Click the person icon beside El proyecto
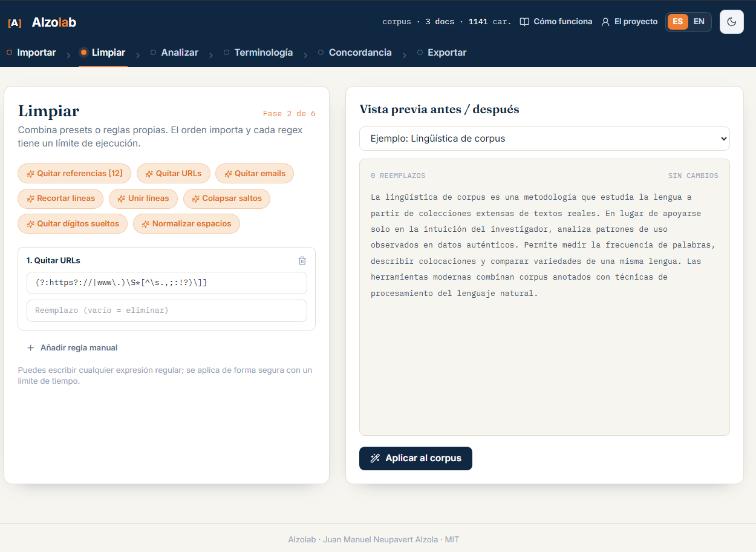 605,22
